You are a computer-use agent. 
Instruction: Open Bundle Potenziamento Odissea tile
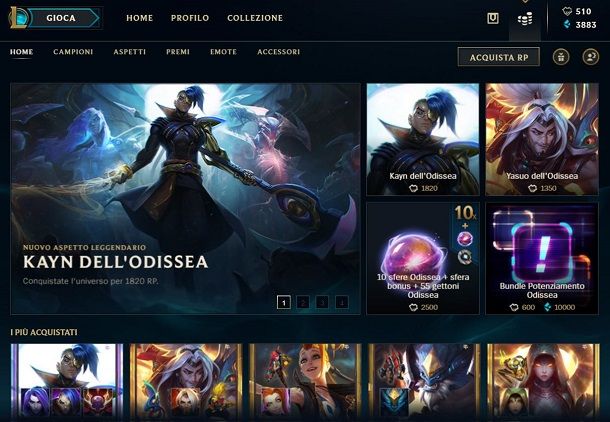point(542,258)
